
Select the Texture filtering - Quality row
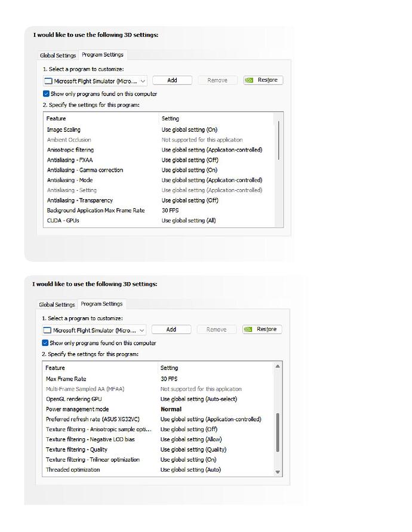158,450
